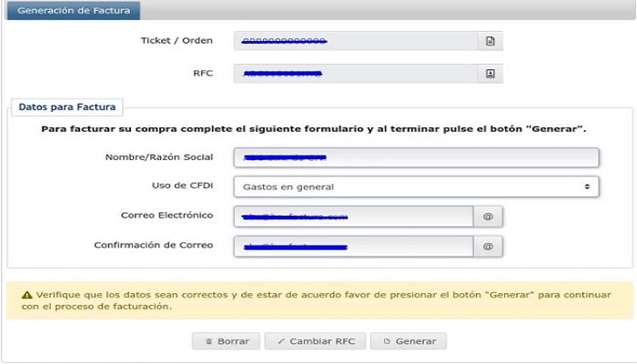Click the Correo Electrónico input field
This screenshot has width=637, height=364.
tap(353, 217)
